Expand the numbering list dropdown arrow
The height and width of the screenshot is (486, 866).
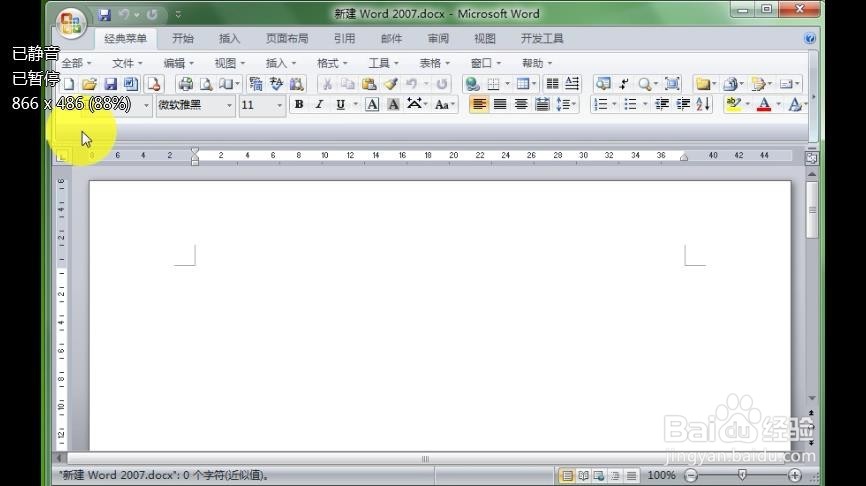tap(614, 104)
